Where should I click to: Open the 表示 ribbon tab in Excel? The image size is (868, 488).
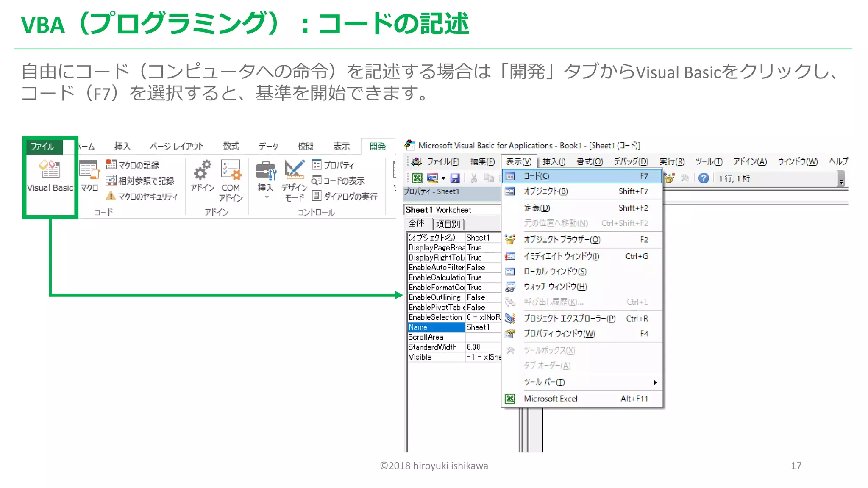tap(342, 146)
